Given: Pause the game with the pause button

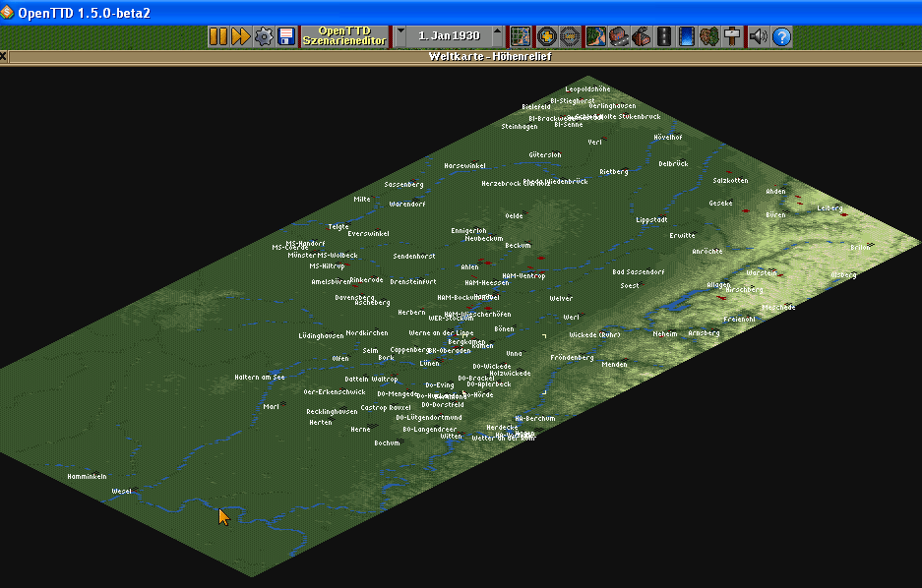Looking at the screenshot, I should 218,36.
